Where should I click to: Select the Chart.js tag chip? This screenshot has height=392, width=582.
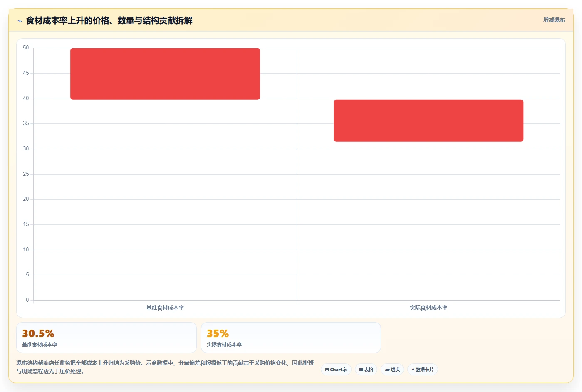(x=336, y=370)
